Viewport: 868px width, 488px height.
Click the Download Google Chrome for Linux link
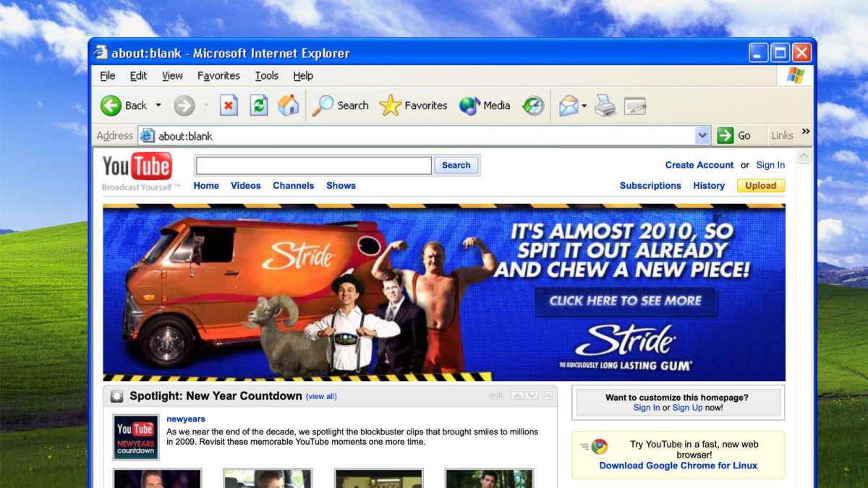pos(678,466)
